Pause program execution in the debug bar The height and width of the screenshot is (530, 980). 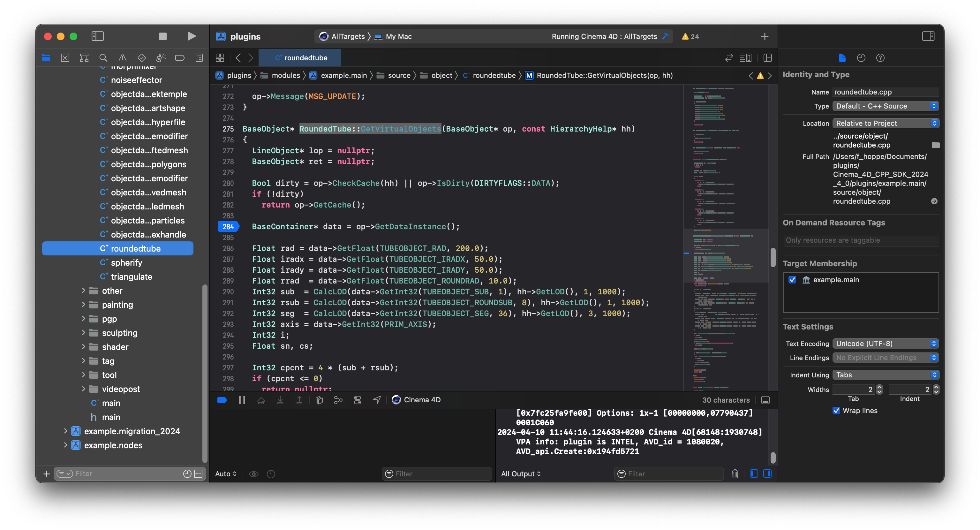click(242, 399)
